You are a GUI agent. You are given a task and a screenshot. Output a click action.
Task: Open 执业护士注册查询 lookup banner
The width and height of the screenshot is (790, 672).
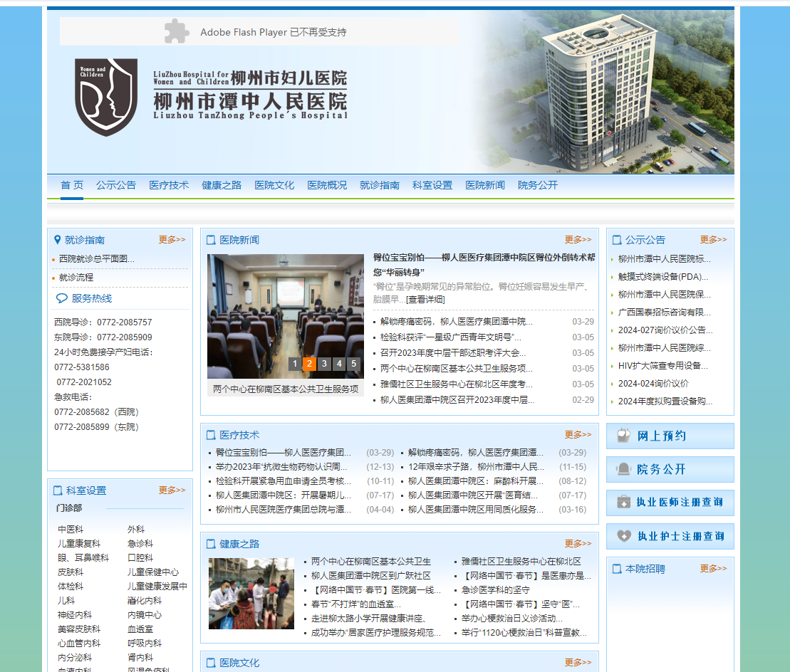670,536
